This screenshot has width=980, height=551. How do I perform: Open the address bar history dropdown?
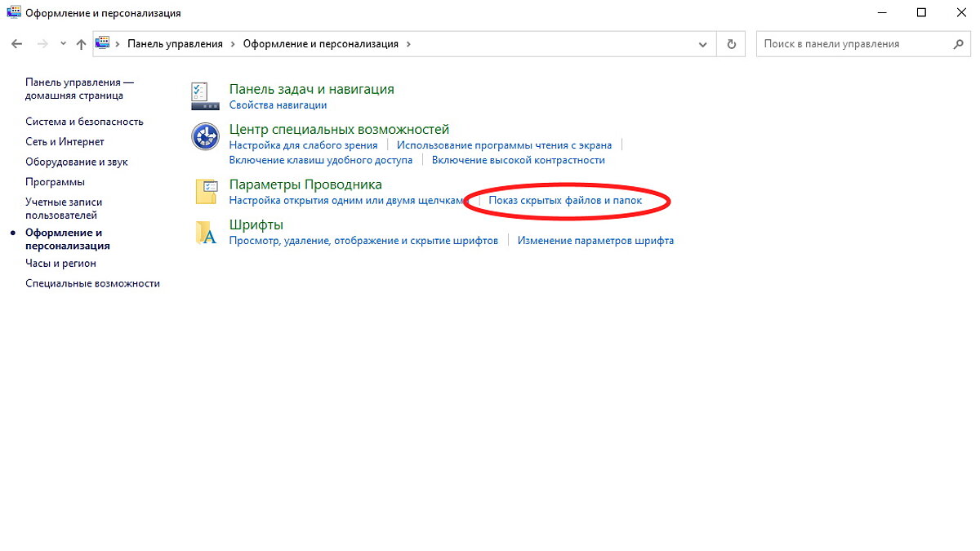pos(704,44)
